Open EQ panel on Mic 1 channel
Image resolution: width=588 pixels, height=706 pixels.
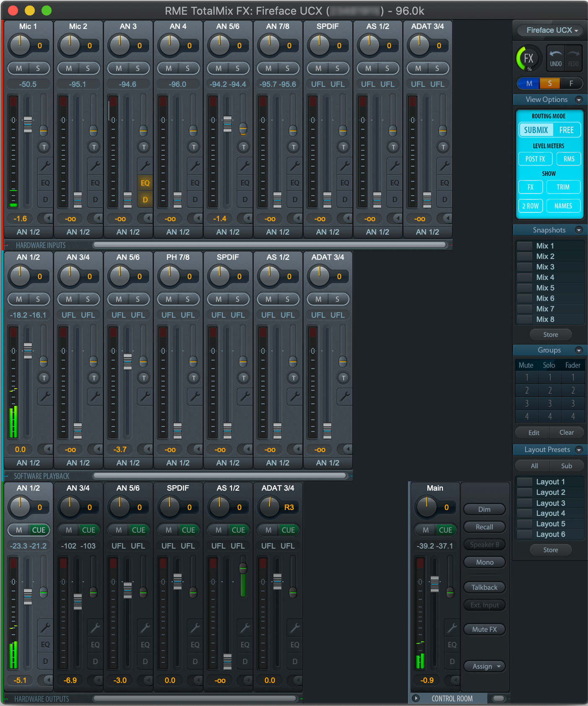click(45, 183)
